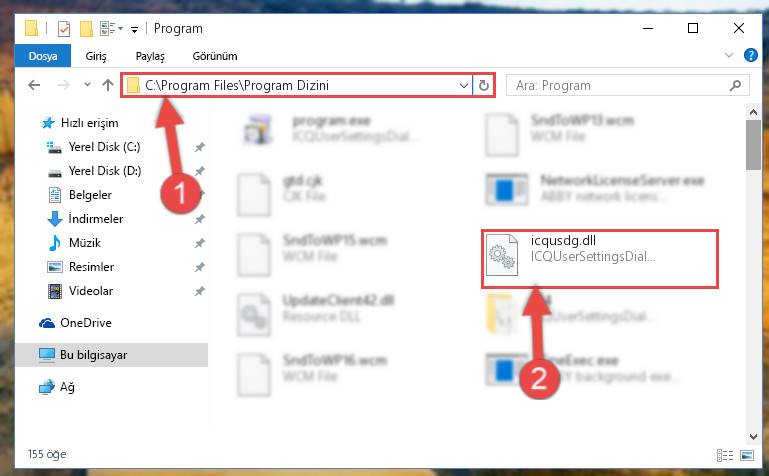Open the recent locations dropdown arrow
The width and height of the screenshot is (769, 476).
pos(87,85)
